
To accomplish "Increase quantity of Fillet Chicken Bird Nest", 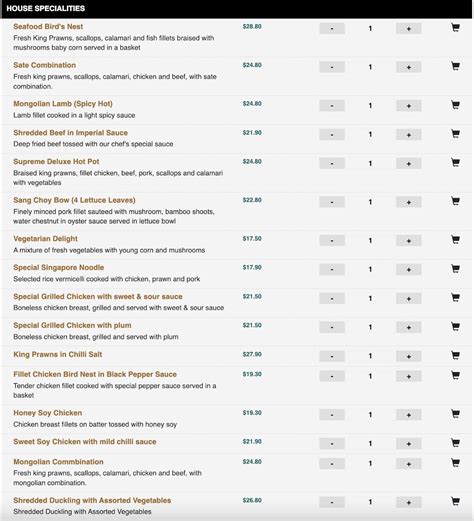I will pos(409,376).
